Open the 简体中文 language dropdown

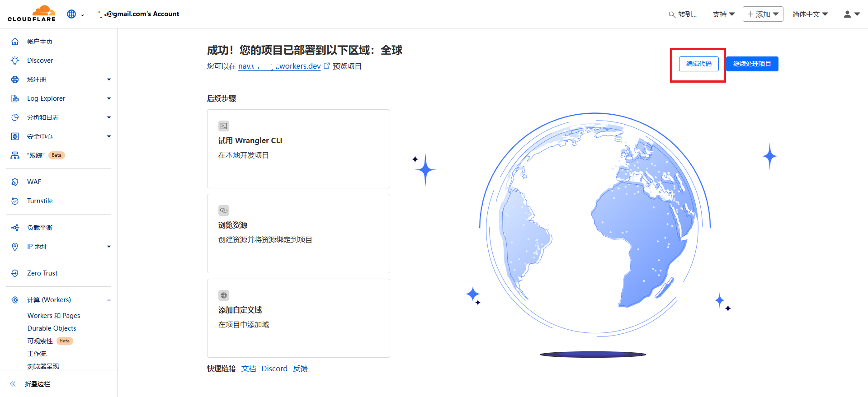pyautogui.click(x=810, y=14)
